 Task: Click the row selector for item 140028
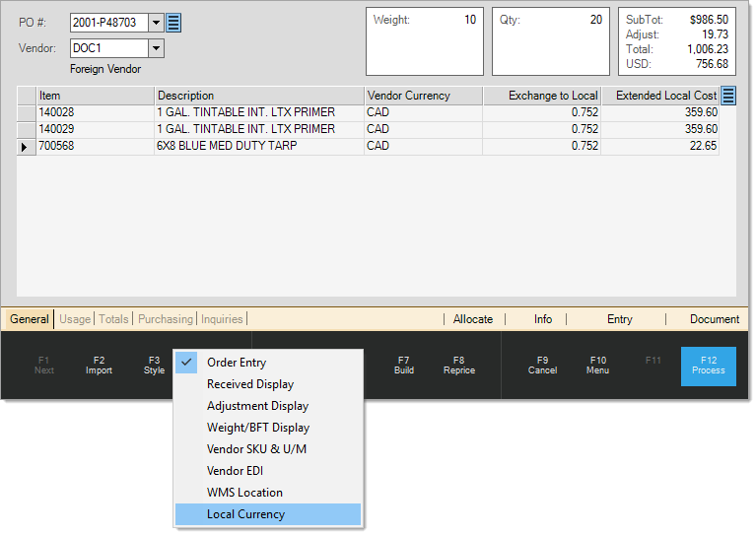tap(27, 112)
